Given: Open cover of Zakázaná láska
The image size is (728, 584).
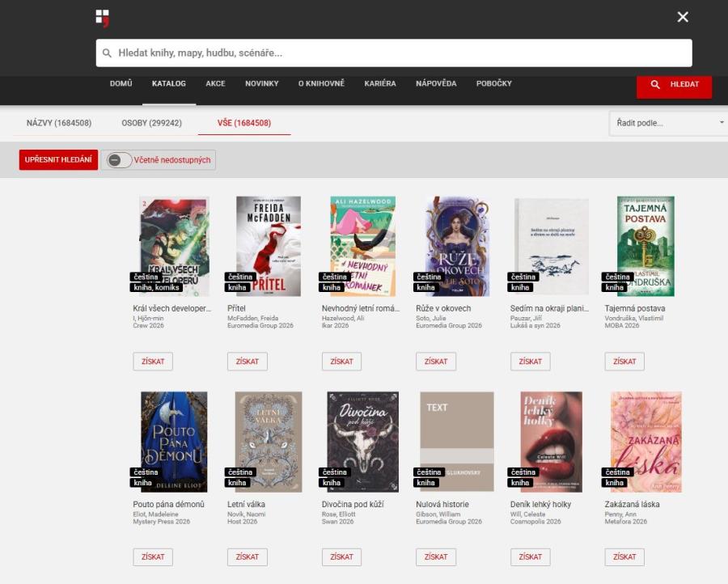Looking at the screenshot, I should tap(645, 442).
